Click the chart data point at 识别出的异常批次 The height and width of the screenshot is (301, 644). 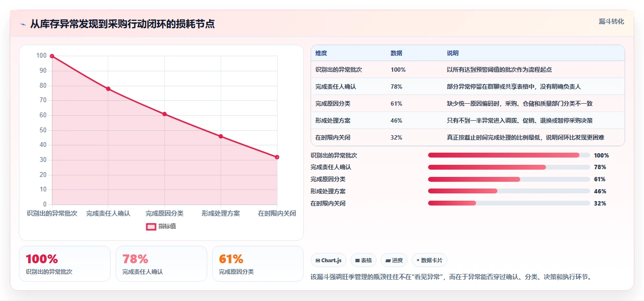[52, 56]
